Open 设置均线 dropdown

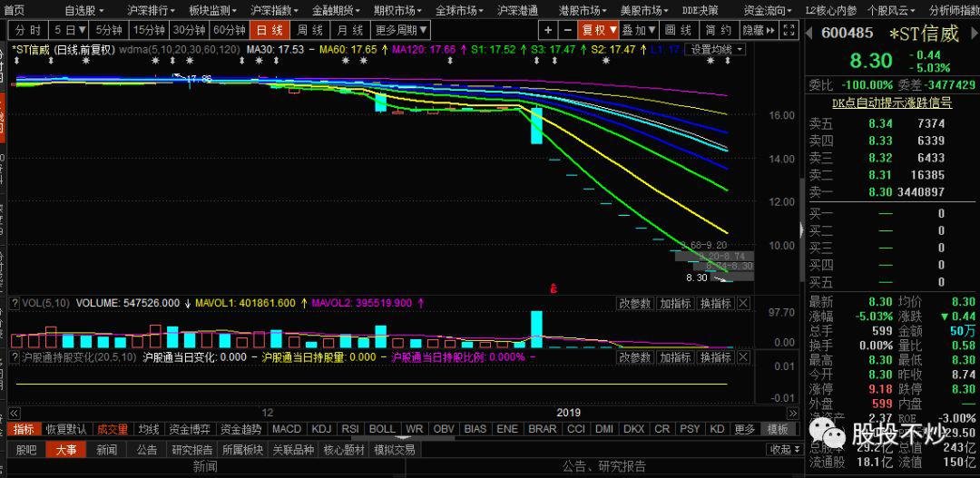pyautogui.click(x=715, y=49)
